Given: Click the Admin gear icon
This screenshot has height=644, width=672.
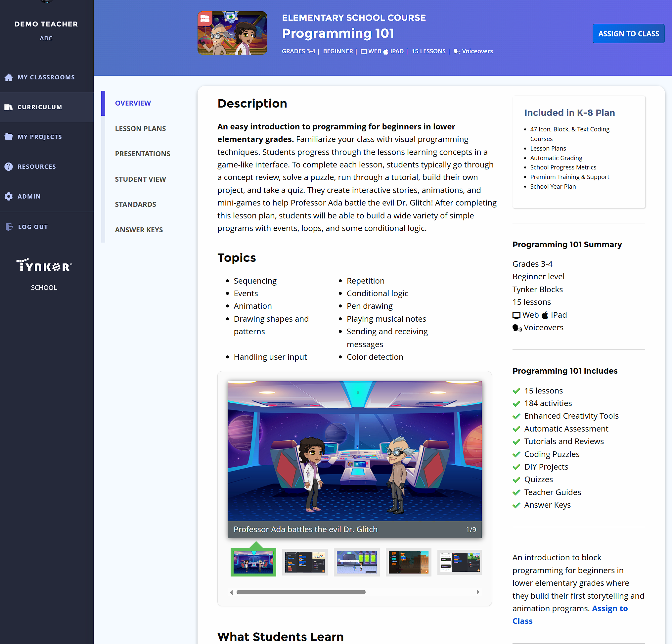Looking at the screenshot, I should pos(9,197).
